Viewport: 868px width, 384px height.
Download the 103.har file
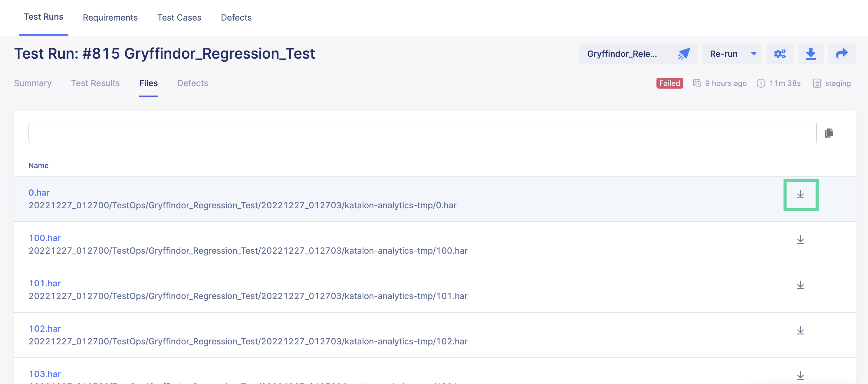coord(801,376)
